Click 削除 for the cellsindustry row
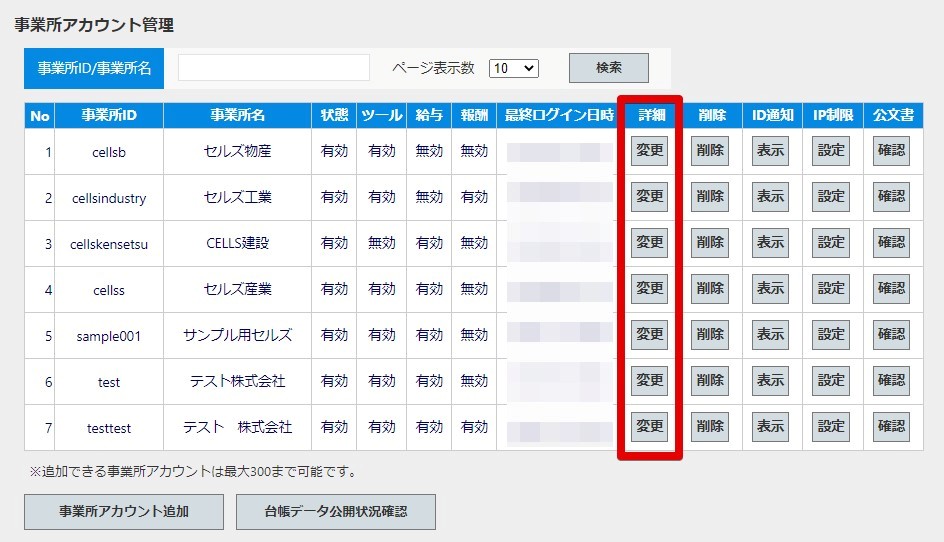The width and height of the screenshot is (944, 542). click(710, 196)
